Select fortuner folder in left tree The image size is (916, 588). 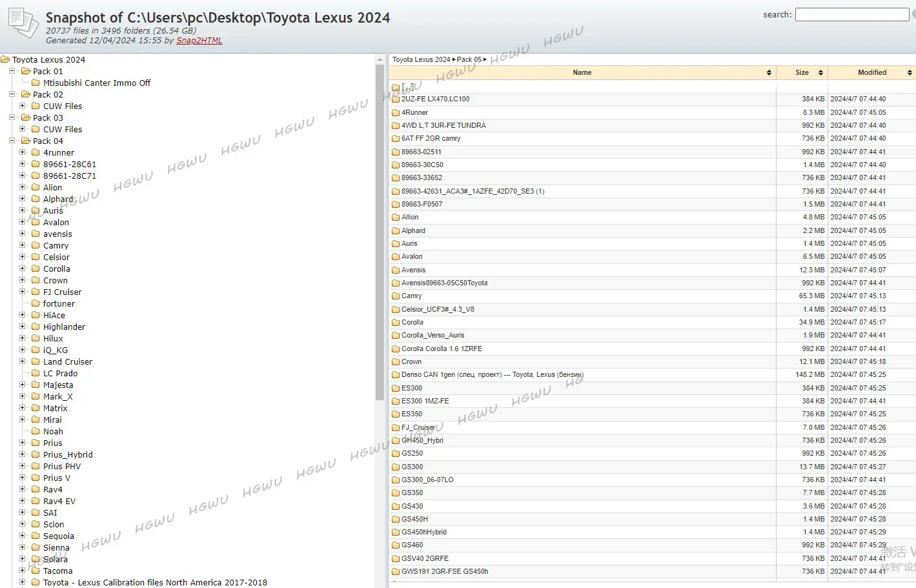point(59,303)
